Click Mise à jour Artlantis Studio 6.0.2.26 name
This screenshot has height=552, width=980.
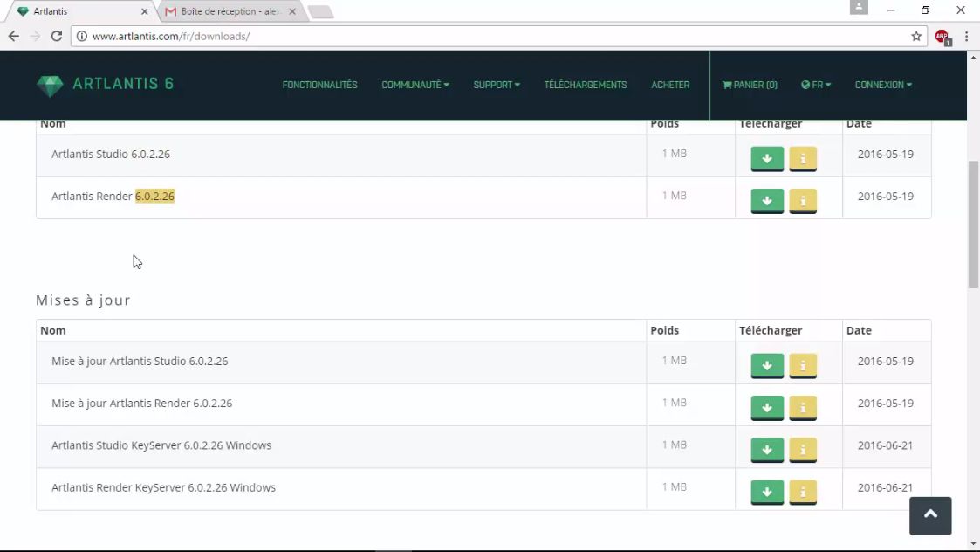click(x=140, y=361)
